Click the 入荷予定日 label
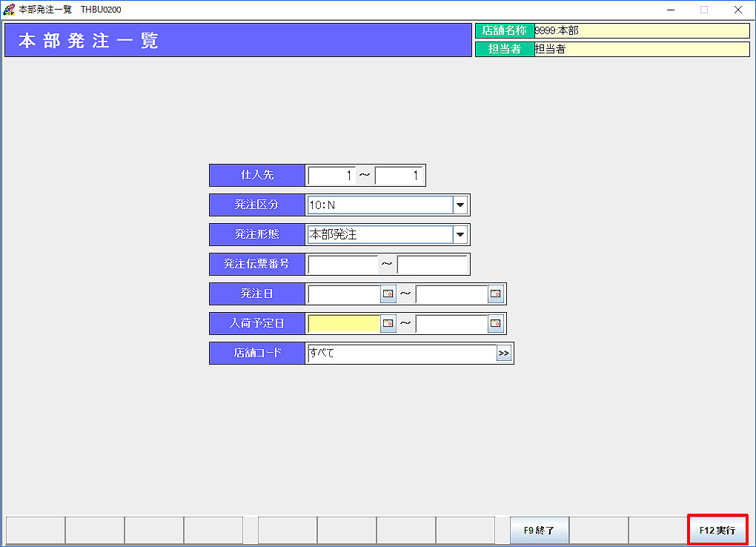 point(257,324)
